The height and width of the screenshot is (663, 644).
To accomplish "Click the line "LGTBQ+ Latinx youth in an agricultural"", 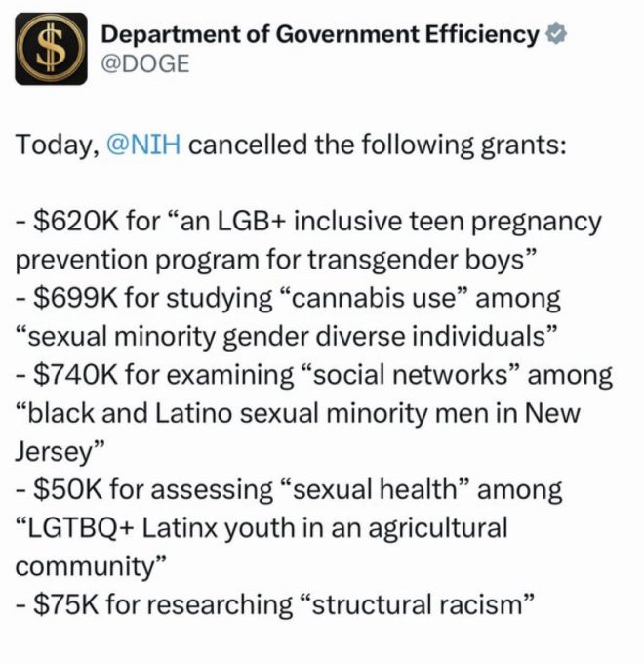I will point(267,528).
